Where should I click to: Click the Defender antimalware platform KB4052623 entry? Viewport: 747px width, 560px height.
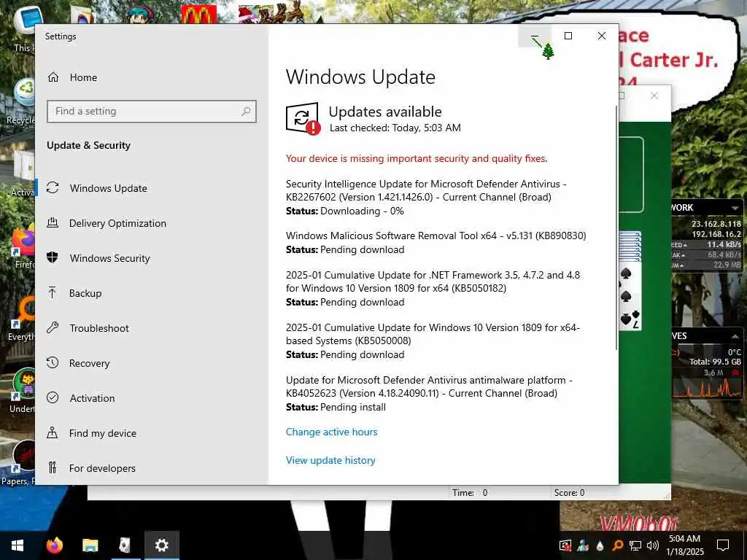tap(429, 393)
